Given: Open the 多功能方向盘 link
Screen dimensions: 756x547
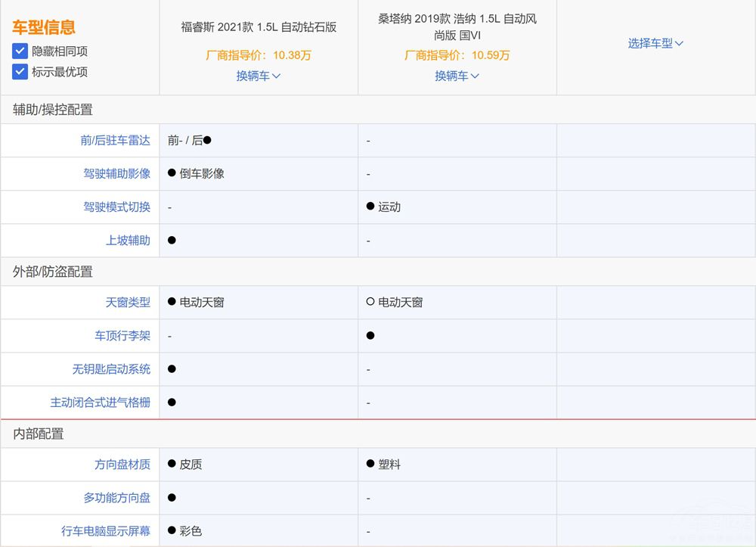Looking at the screenshot, I should coord(116,497).
